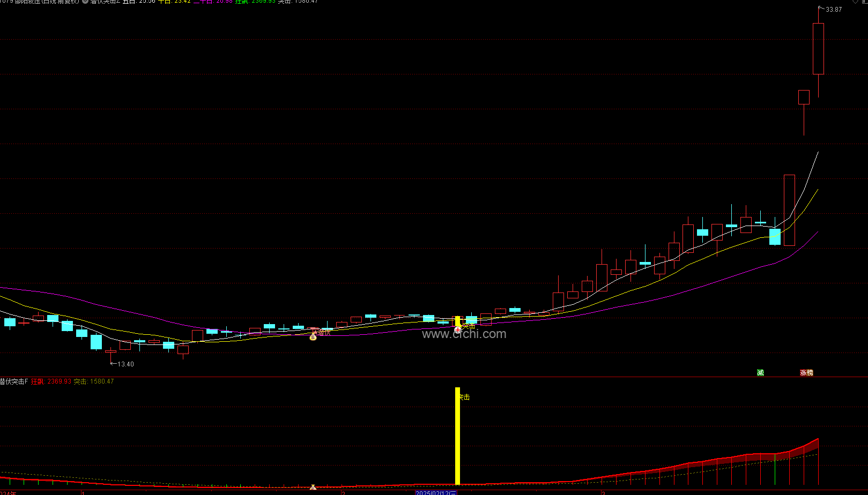Select the 减 tag at chart bottom
The height and width of the screenshot is (495, 868).
point(760,372)
